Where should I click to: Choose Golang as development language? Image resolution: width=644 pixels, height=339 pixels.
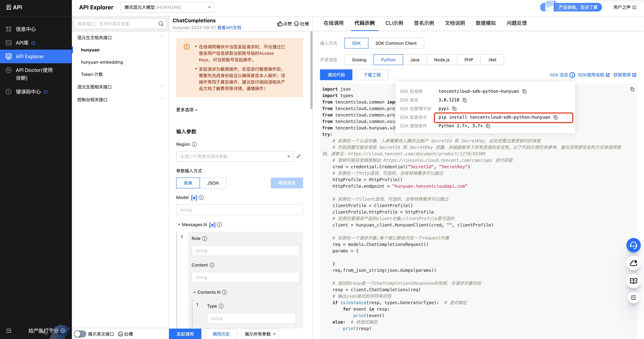click(359, 60)
